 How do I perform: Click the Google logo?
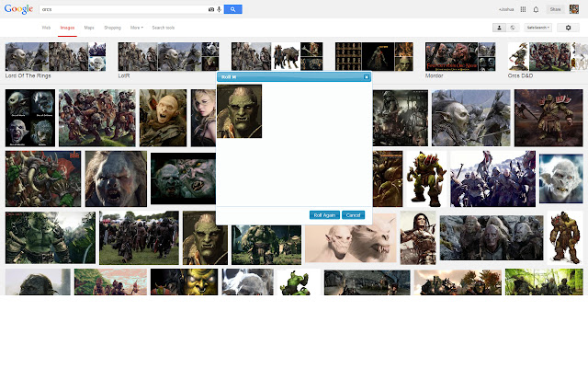tap(18, 9)
